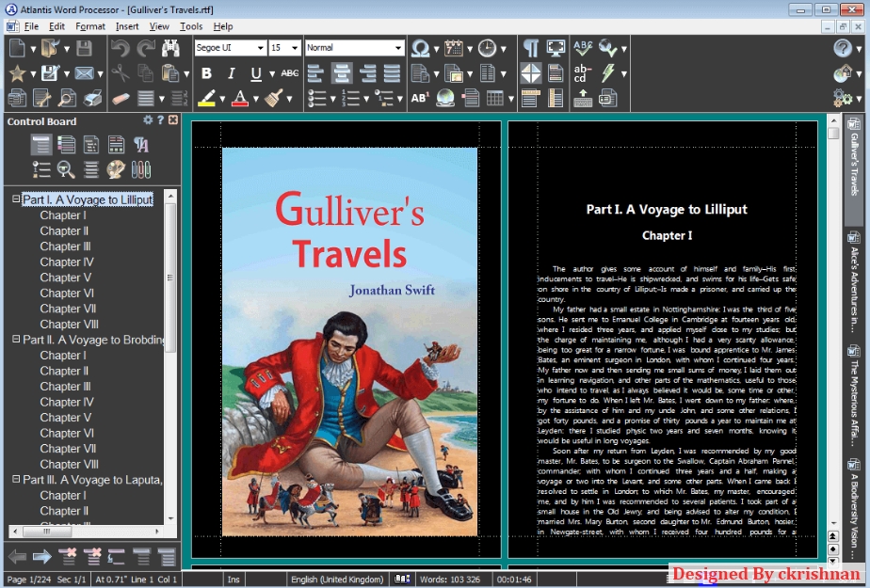
Task: Click the Words: 103 326 counter
Action: point(449,580)
